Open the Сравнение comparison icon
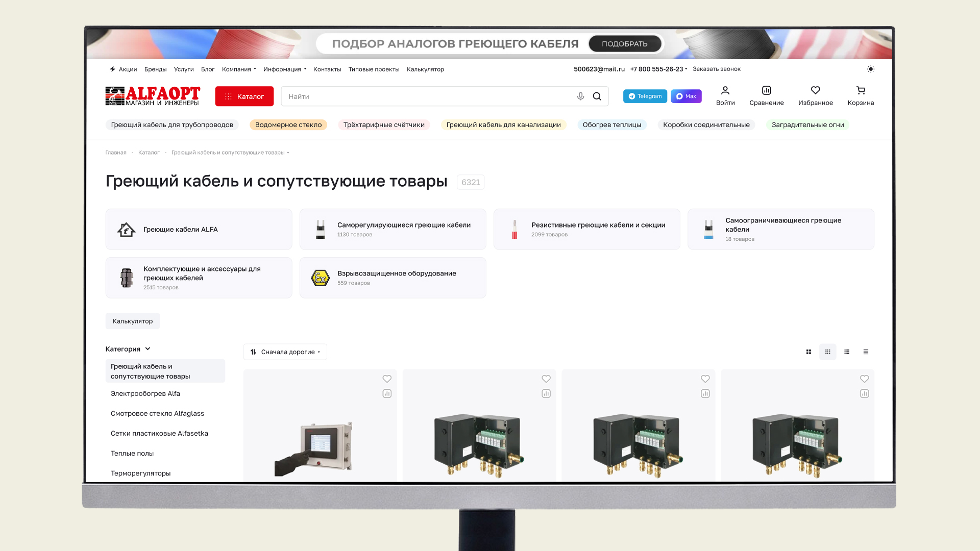The height and width of the screenshot is (551, 980). [x=767, y=90]
